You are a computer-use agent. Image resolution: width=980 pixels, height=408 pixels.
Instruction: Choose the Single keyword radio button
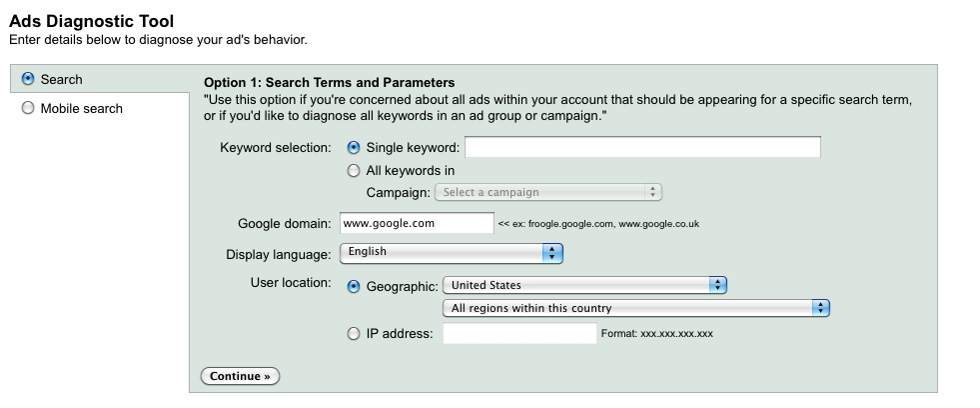tap(353, 148)
